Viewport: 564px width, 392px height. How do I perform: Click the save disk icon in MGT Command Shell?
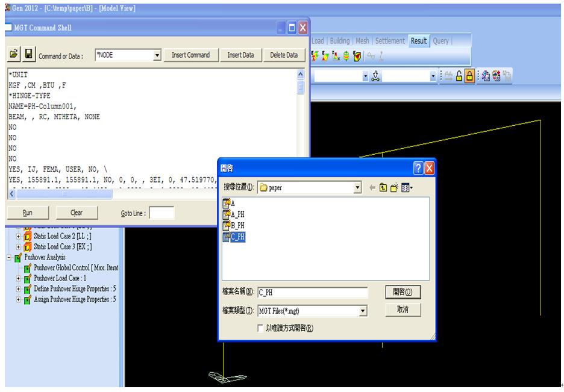pyautogui.click(x=29, y=54)
